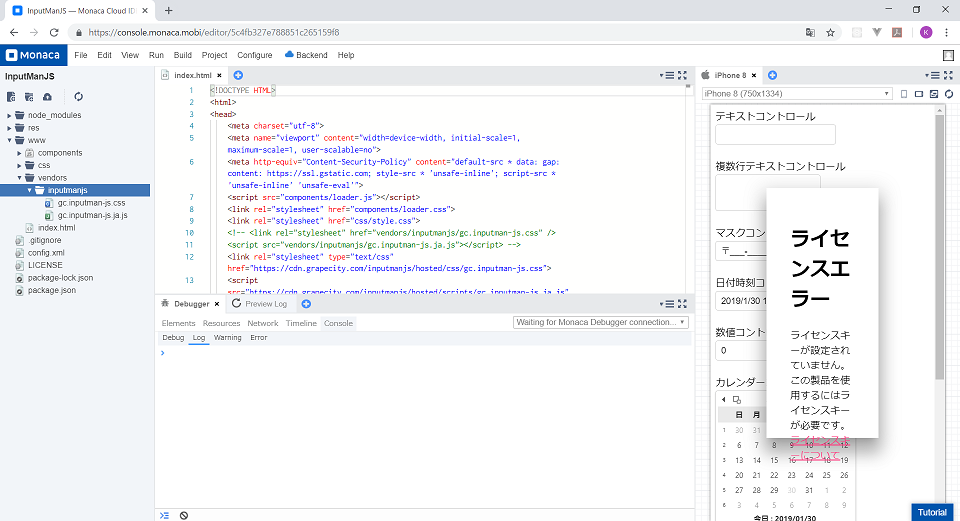Collapse the vendors folder

tap(19, 178)
